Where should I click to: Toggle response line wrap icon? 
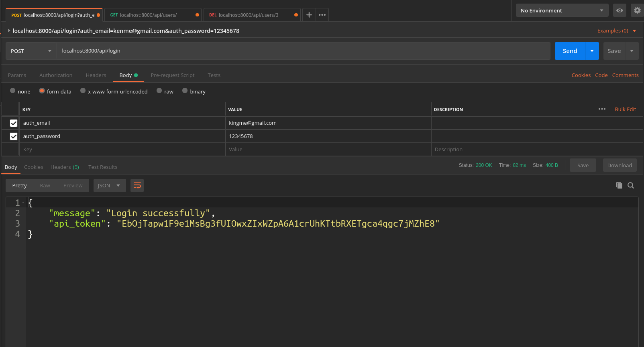click(137, 185)
